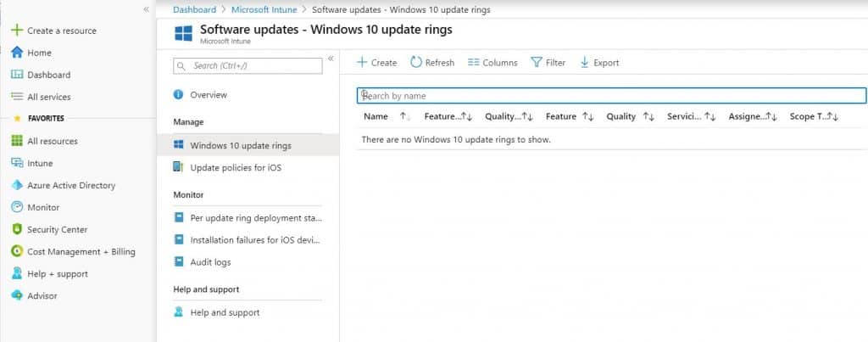This screenshot has height=342, width=868.
Task: Open the Security Center shield icon
Action: (x=17, y=229)
